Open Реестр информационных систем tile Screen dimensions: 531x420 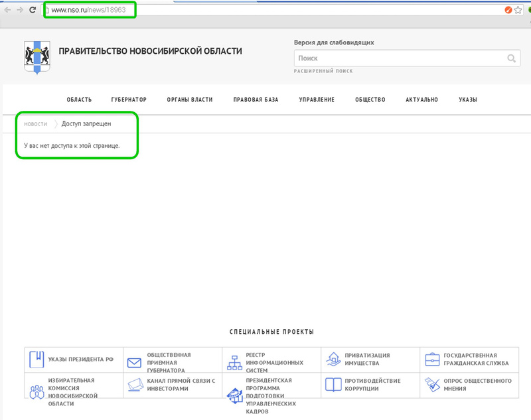click(271, 362)
